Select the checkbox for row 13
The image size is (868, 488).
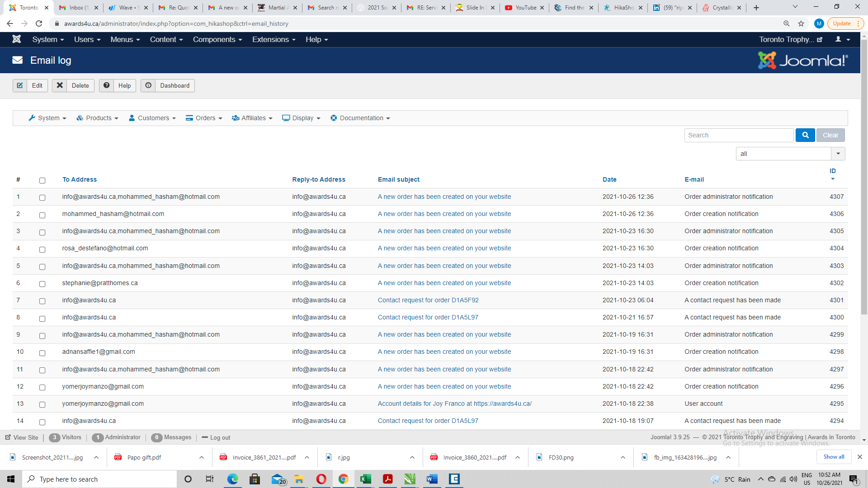[42, 404]
